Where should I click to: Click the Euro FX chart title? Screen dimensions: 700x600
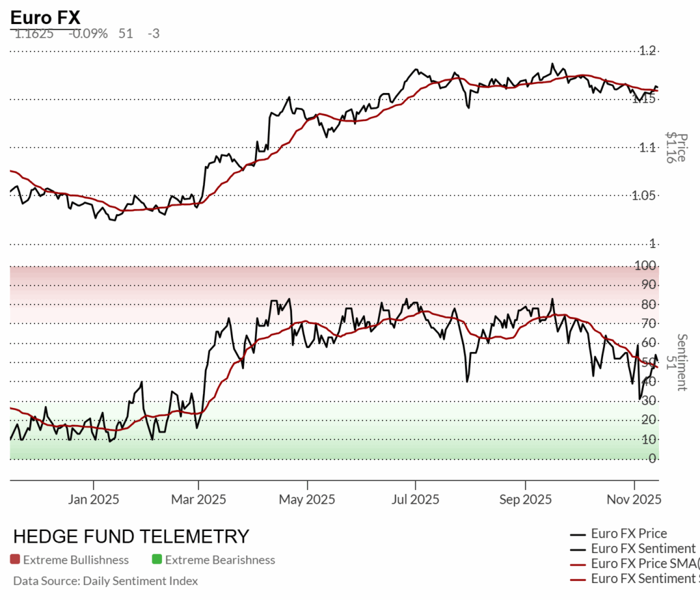point(45,18)
